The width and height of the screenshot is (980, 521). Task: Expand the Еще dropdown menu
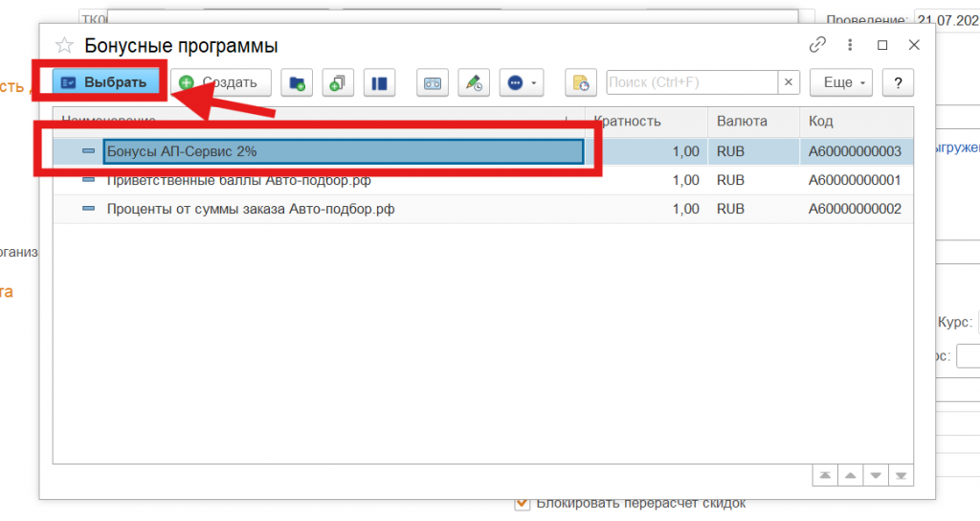(841, 82)
